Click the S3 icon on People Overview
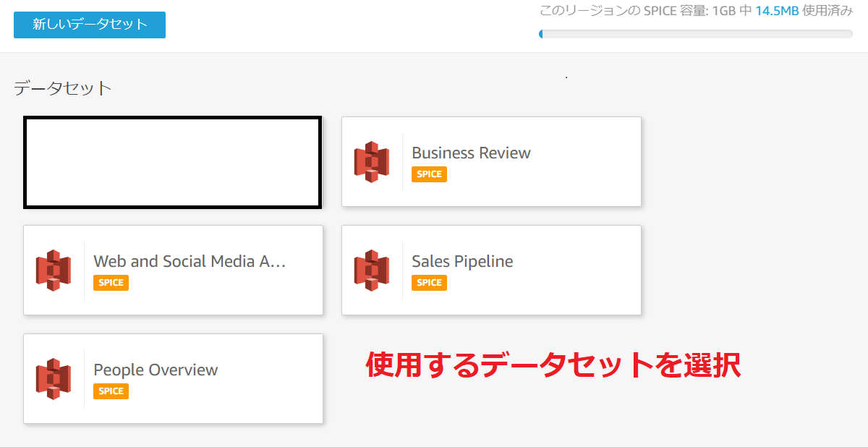This screenshot has width=868, height=447. point(54,379)
